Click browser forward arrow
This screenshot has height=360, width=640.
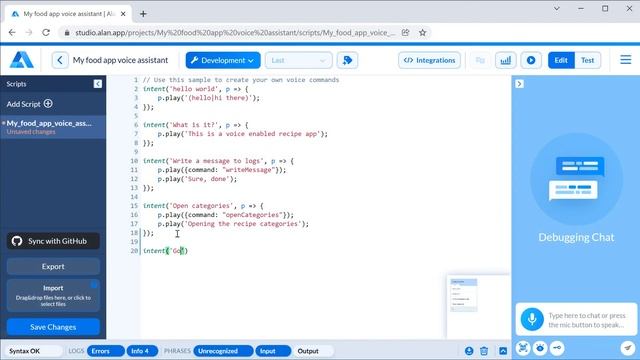click(29, 32)
